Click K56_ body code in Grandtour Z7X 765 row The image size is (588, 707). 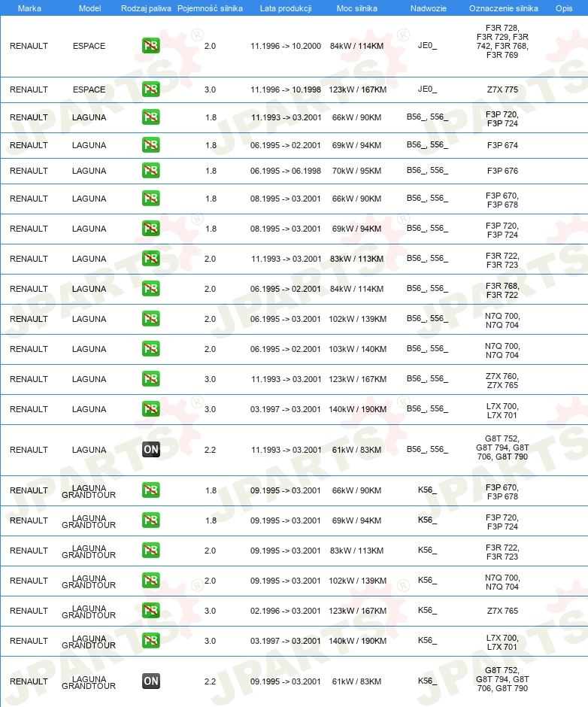[427, 610]
